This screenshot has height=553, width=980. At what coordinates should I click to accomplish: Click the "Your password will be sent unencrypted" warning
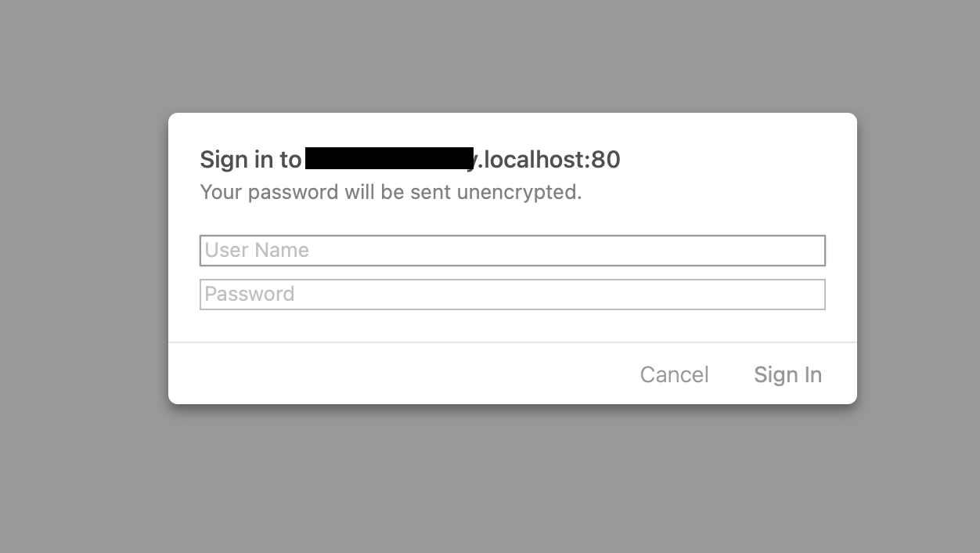(x=391, y=192)
